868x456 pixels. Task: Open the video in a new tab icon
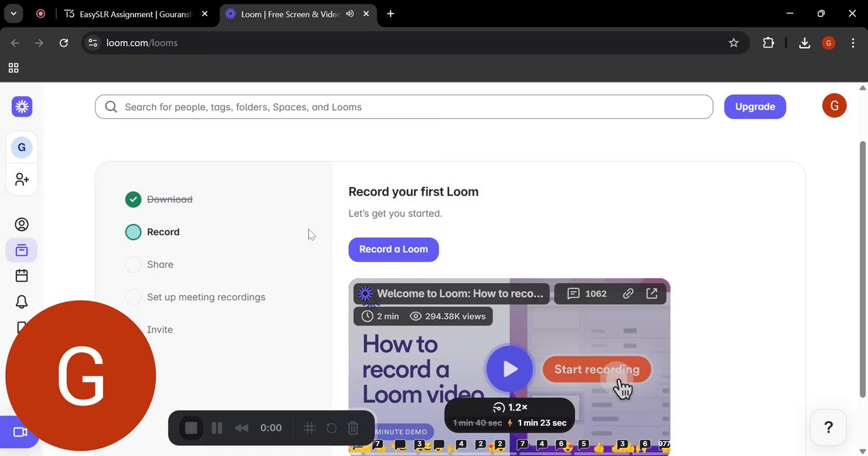[651, 293]
